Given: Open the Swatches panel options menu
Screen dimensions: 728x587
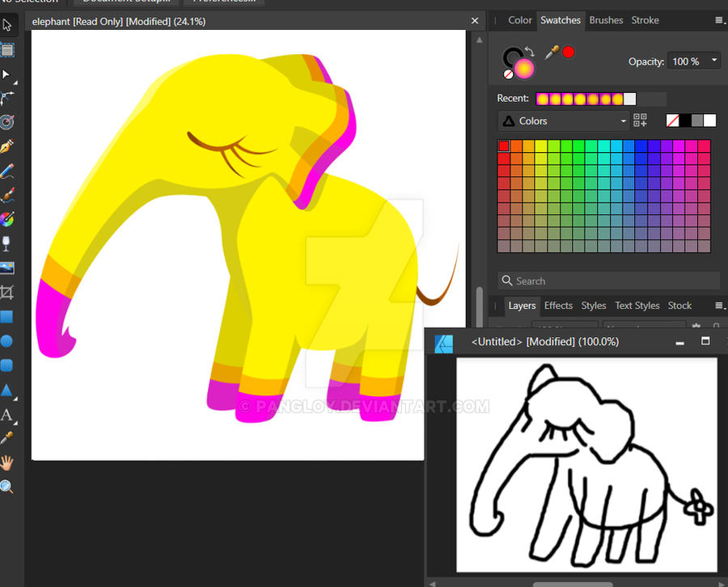Looking at the screenshot, I should pyautogui.click(x=720, y=20).
